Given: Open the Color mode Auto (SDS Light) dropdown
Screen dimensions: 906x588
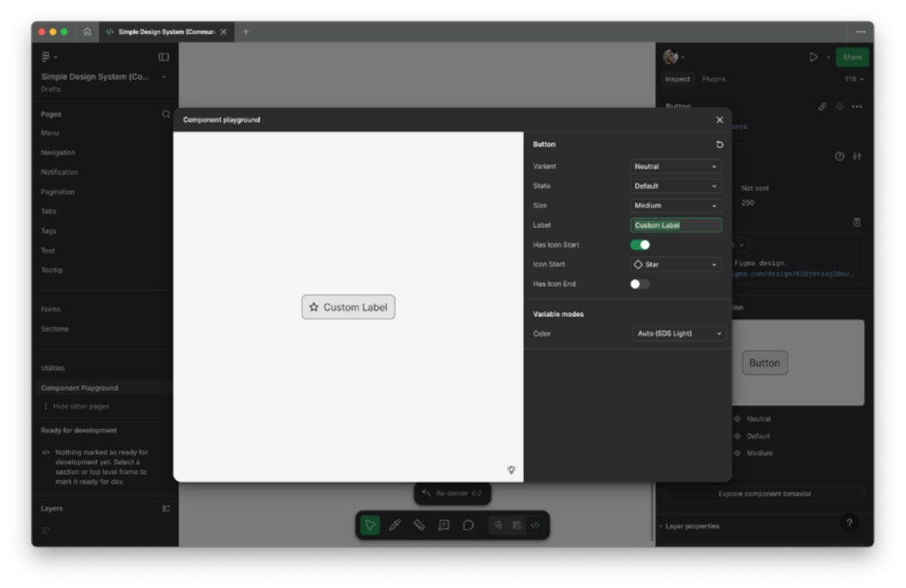Looking at the screenshot, I should tap(679, 333).
